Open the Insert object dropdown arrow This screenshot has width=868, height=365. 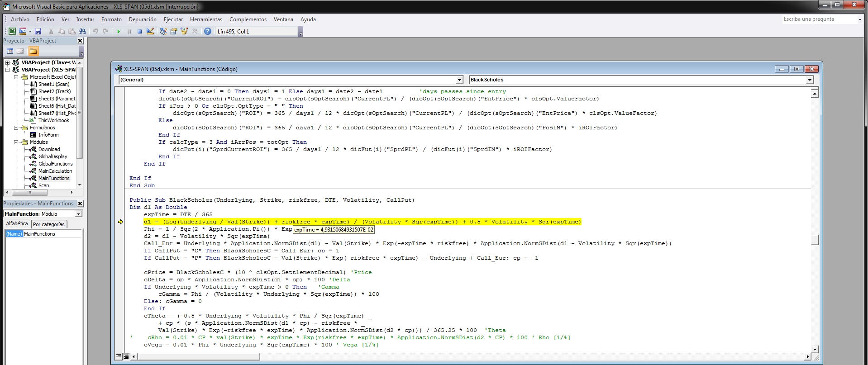pyautogui.click(x=30, y=31)
